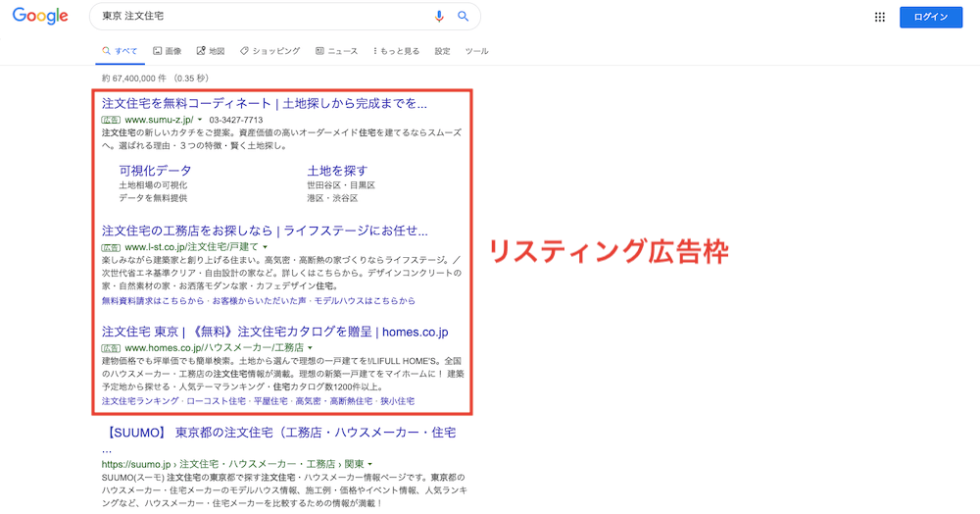The image size is (980, 514).
Task: Expand the もっと見る menu
Action: click(x=396, y=51)
